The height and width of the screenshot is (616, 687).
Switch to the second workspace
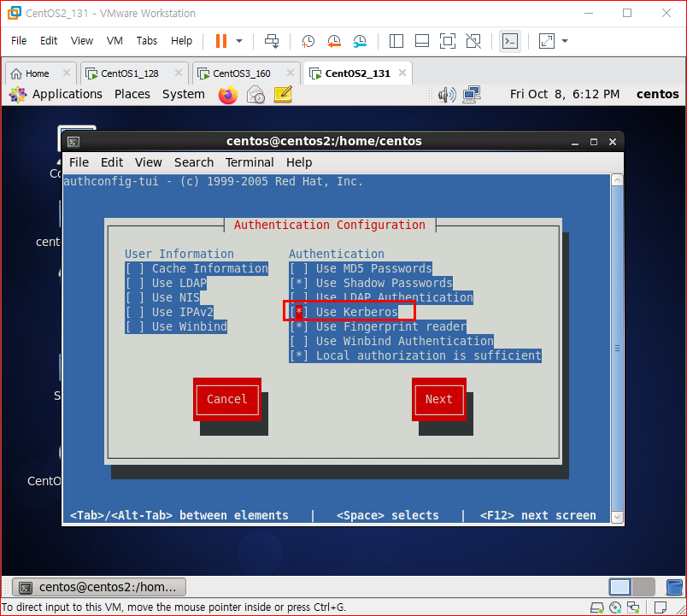[643, 587]
